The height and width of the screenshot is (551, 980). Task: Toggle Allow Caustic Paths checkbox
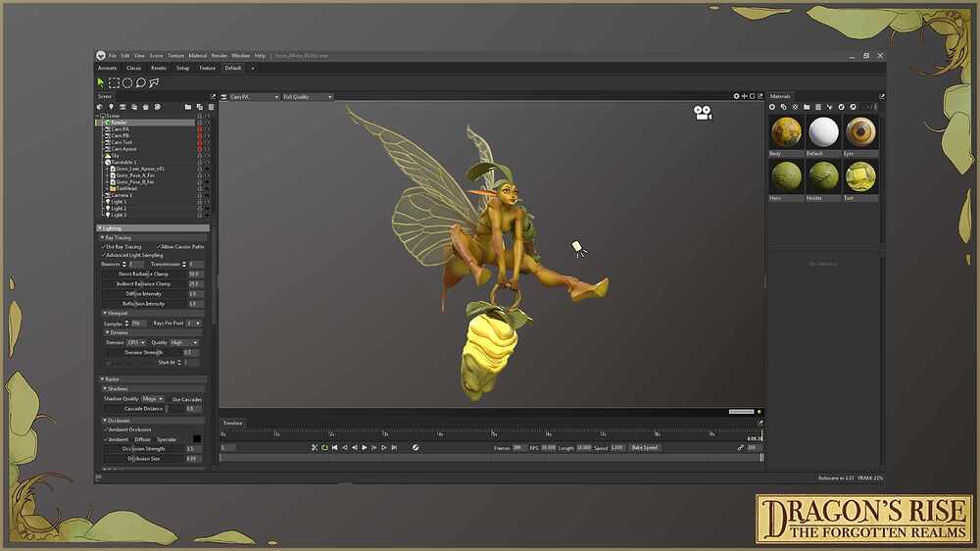click(x=159, y=247)
